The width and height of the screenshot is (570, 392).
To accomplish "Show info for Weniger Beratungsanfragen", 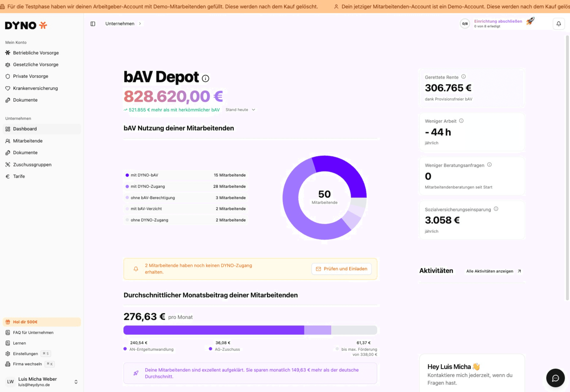I will (x=489, y=165).
